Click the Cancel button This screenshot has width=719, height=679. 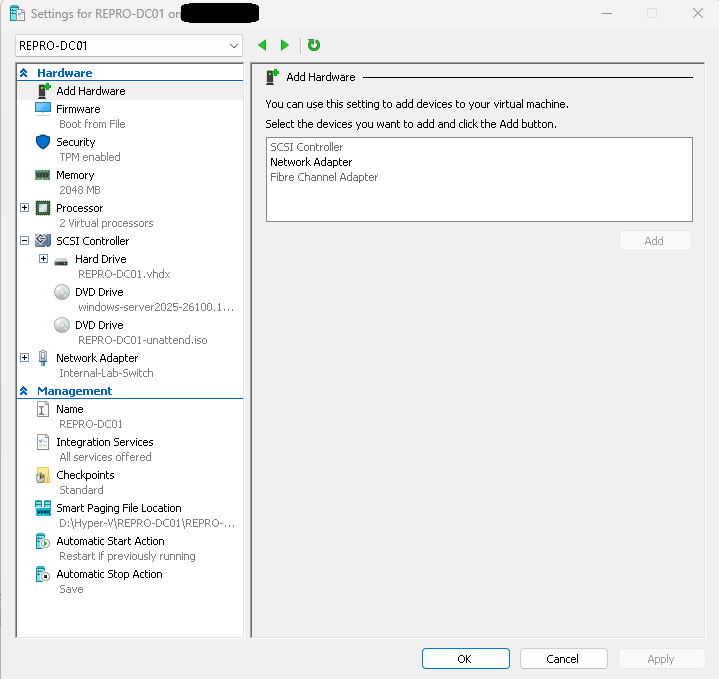pyautogui.click(x=564, y=659)
